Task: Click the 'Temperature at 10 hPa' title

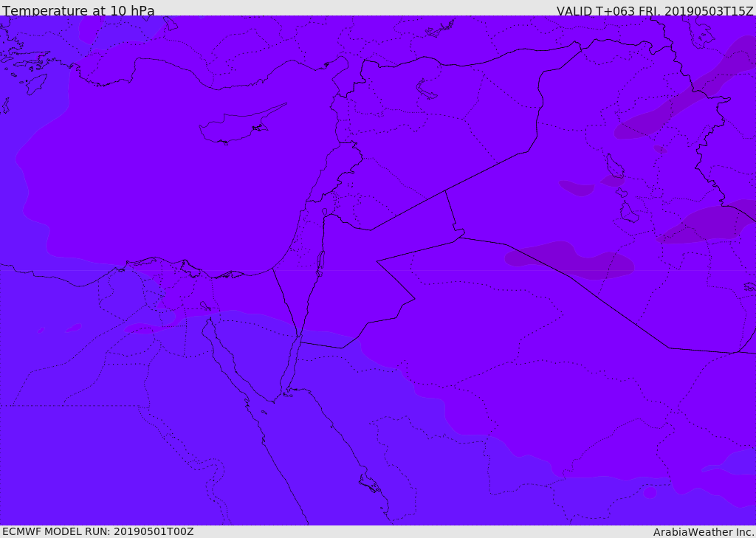Action: click(78, 11)
